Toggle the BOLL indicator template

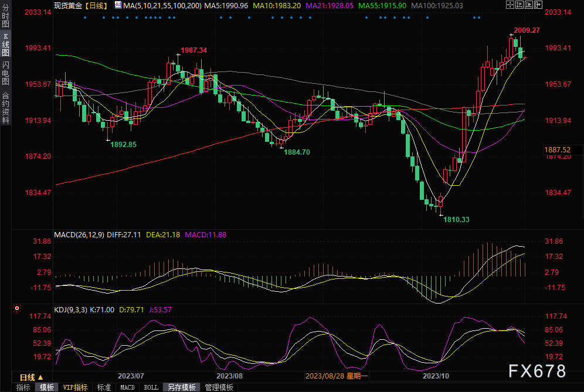click(x=151, y=387)
